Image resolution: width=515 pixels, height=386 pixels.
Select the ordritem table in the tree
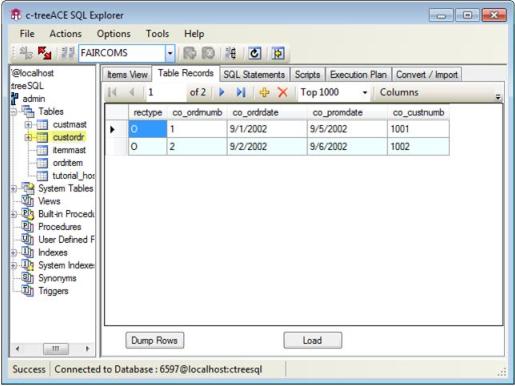click(x=68, y=163)
